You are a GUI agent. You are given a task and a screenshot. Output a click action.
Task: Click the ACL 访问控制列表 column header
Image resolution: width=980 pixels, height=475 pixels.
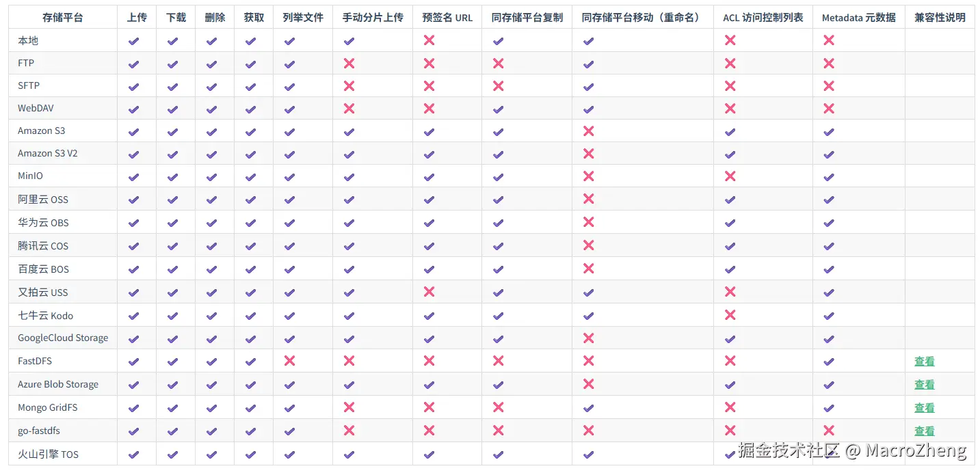point(763,17)
